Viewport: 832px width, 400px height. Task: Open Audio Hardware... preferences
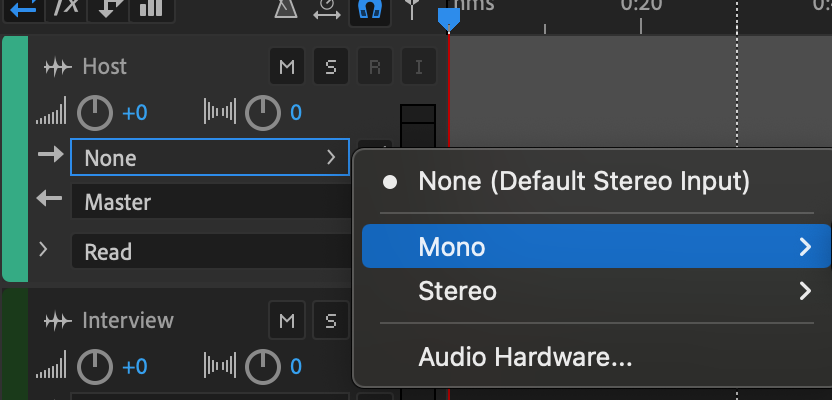(525, 357)
